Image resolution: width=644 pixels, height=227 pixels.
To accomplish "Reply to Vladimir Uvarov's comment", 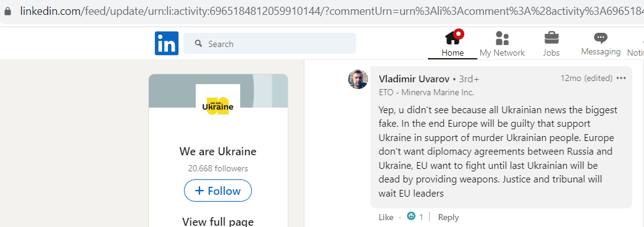I will (448, 217).
